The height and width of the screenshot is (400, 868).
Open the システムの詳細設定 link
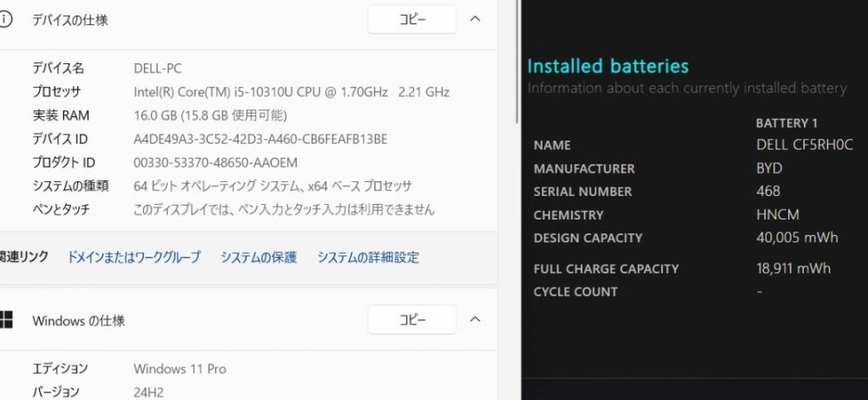click(x=368, y=257)
